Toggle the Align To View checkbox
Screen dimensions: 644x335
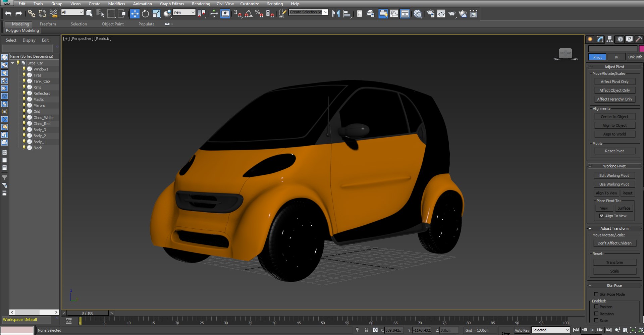[601, 216]
